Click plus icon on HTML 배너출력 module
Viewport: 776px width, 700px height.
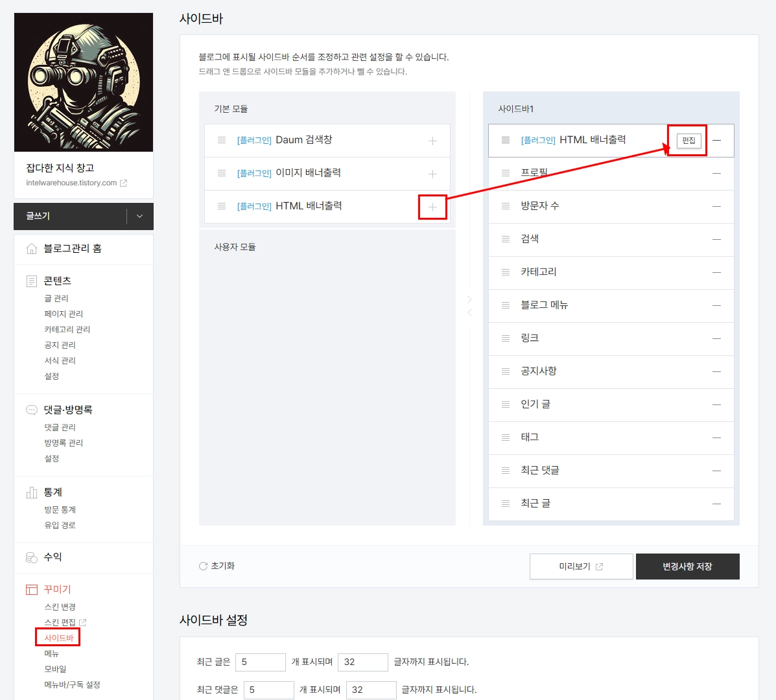point(432,206)
